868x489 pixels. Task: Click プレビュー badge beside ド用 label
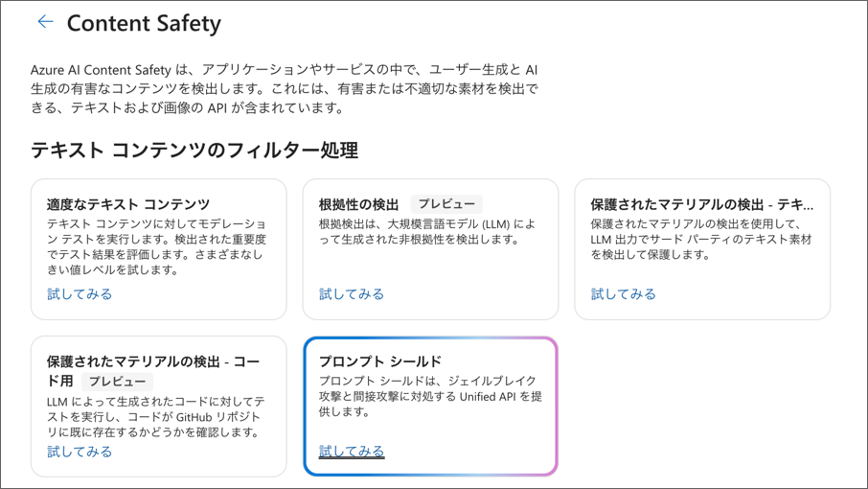pyautogui.click(x=117, y=382)
